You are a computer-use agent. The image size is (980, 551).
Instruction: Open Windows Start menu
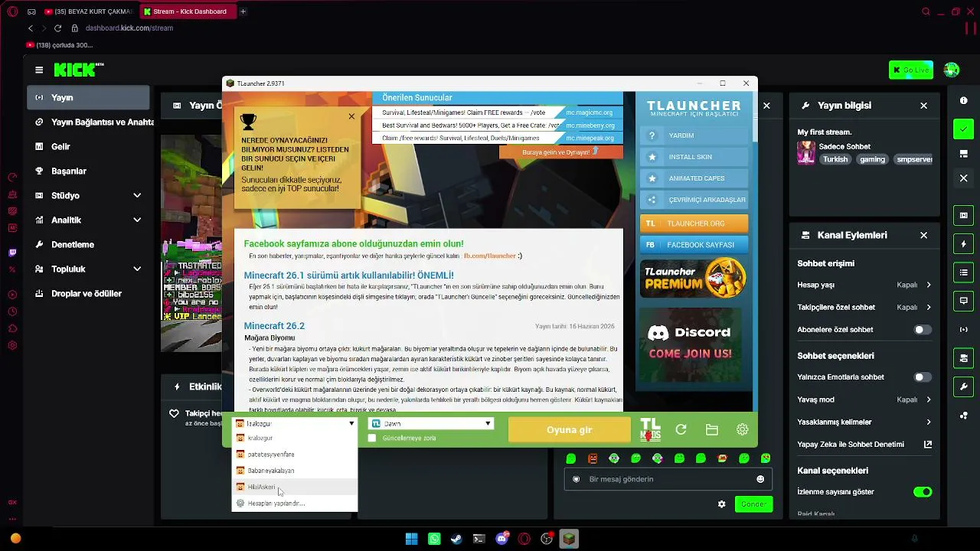click(412, 539)
